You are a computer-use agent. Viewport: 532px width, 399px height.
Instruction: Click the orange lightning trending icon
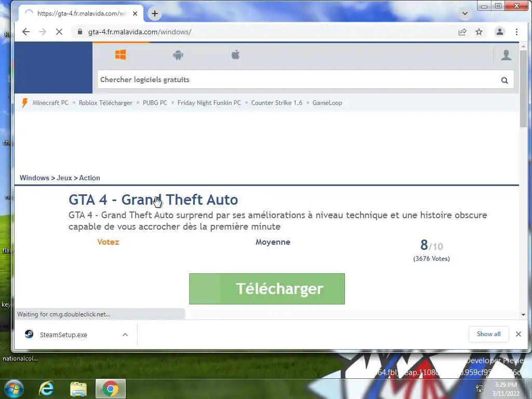click(x=24, y=102)
